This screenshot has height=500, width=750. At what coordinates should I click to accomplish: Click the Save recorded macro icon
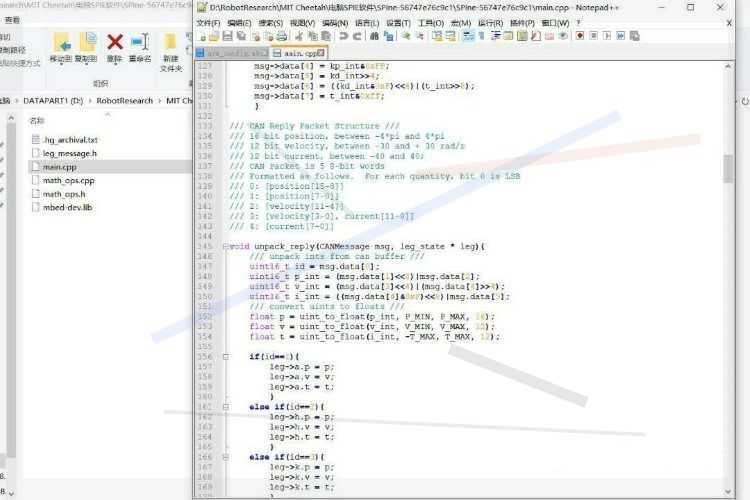(635, 36)
